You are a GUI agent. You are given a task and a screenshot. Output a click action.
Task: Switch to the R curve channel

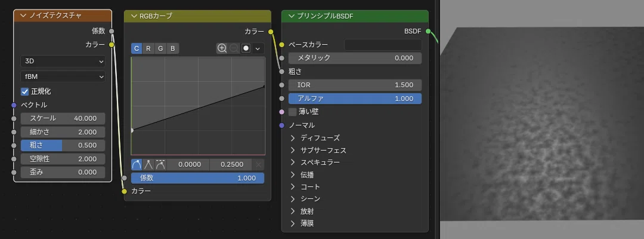148,48
